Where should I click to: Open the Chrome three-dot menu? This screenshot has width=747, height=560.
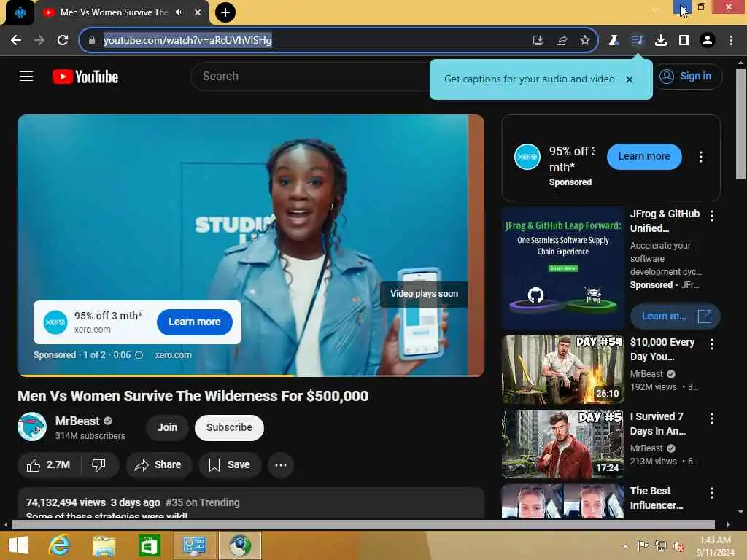731,41
